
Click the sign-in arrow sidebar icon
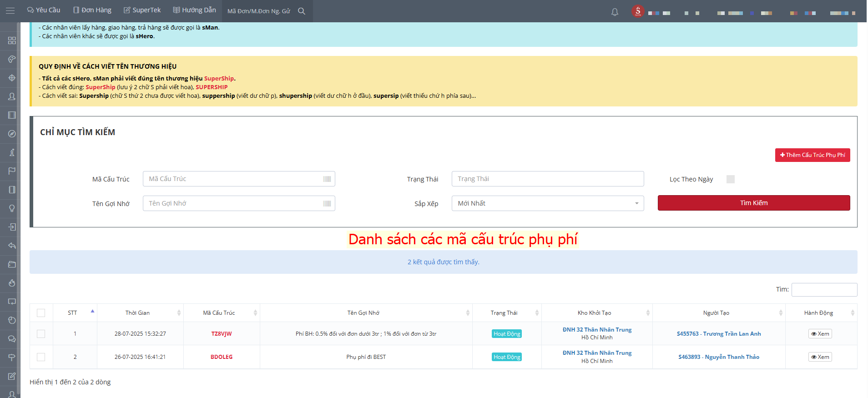tap(12, 227)
